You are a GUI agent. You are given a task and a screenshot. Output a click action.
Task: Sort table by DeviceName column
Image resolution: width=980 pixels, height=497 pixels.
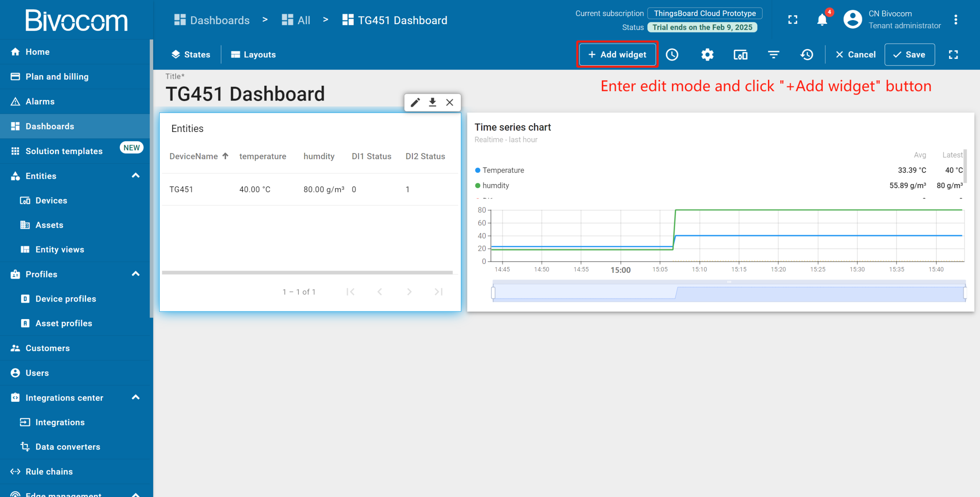(194, 156)
